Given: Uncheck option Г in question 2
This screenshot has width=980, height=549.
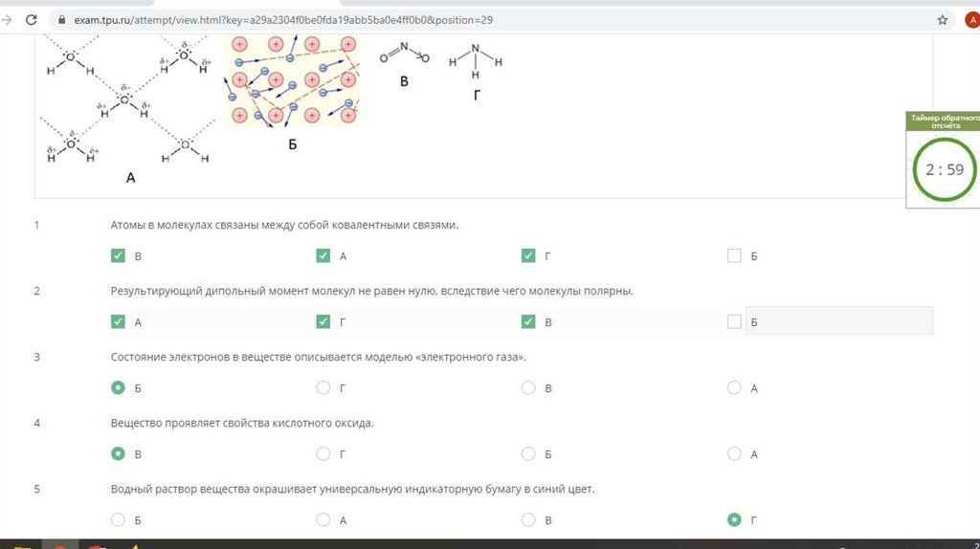Looking at the screenshot, I should point(323,321).
